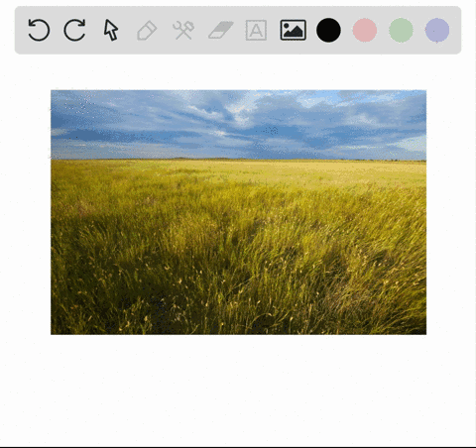476x448 pixels.
Task: Open the insert image tool
Action: tap(293, 30)
